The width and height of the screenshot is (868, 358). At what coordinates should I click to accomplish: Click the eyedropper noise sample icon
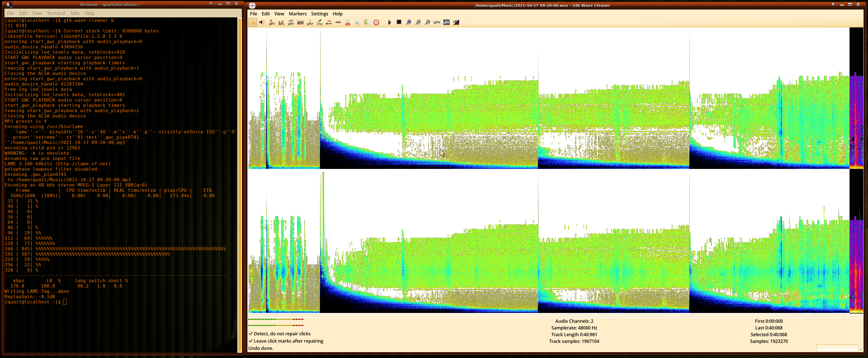[x=319, y=22]
